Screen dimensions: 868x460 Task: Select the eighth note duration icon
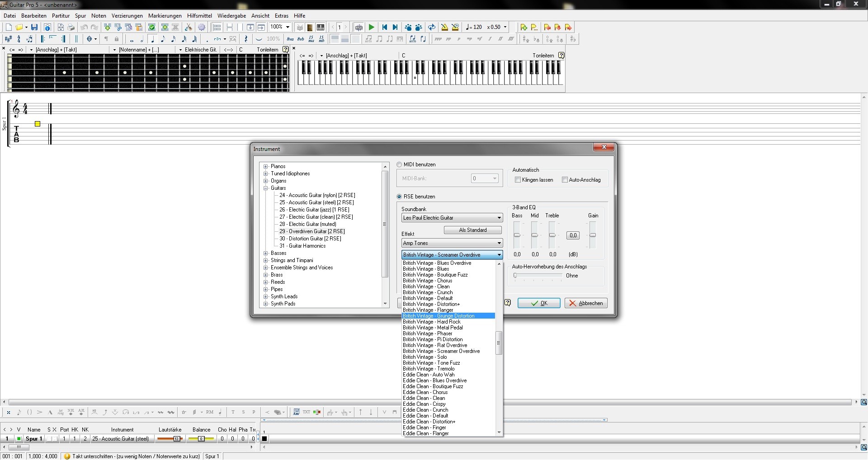[x=163, y=39]
